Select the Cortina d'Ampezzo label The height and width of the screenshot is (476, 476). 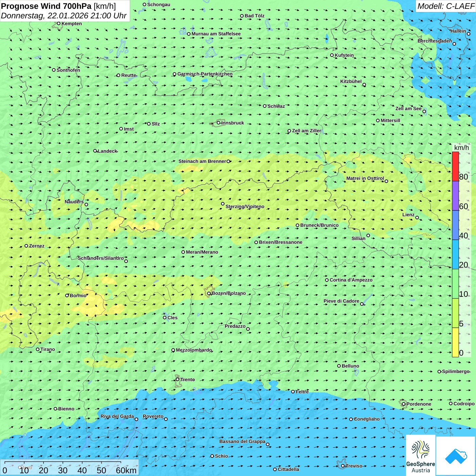351,280
